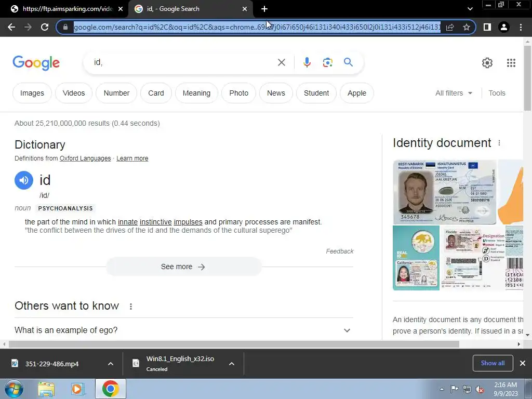
Task: Submit search with magnifier icon
Action: [348, 62]
